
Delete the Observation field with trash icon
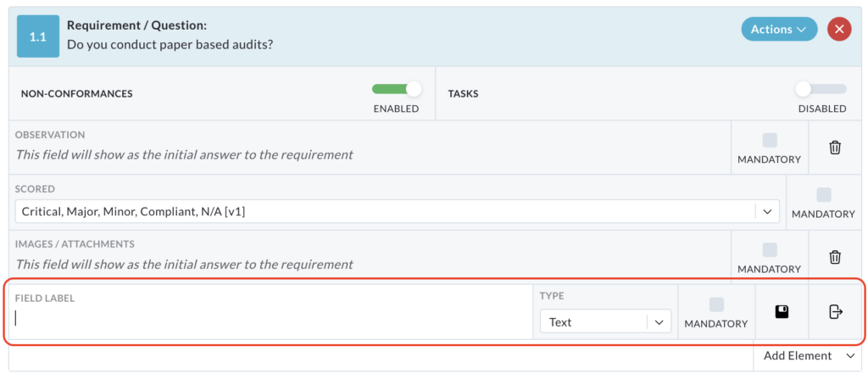point(835,148)
